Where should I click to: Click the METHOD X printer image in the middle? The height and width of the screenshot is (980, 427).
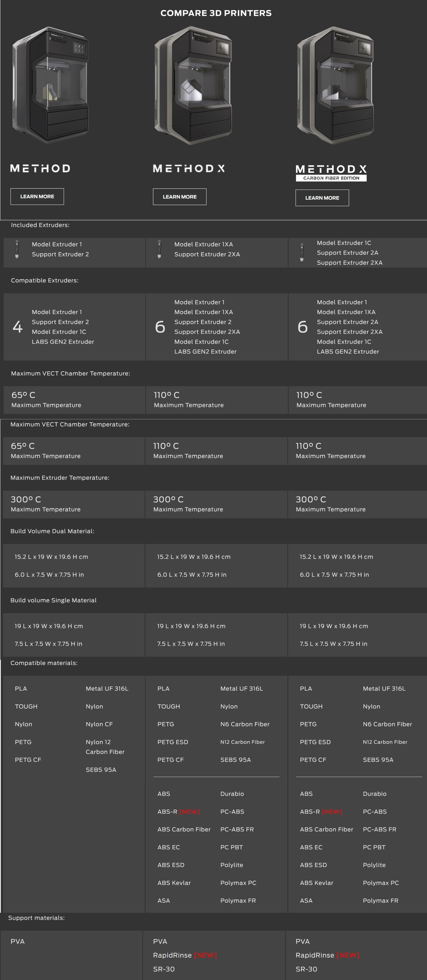(193, 85)
